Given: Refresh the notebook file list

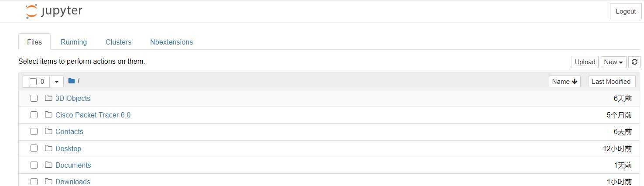Looking at the screenshot, I should [634, 62].
